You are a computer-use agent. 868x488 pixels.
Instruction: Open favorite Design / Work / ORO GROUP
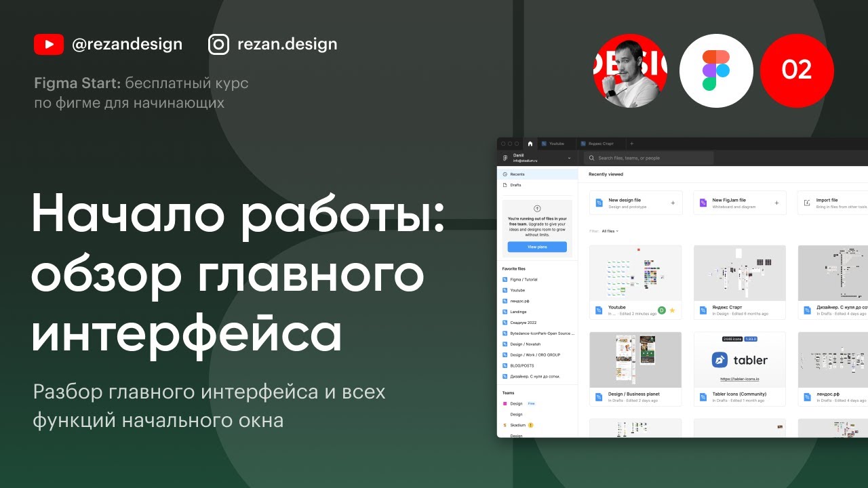click(537, 354)
